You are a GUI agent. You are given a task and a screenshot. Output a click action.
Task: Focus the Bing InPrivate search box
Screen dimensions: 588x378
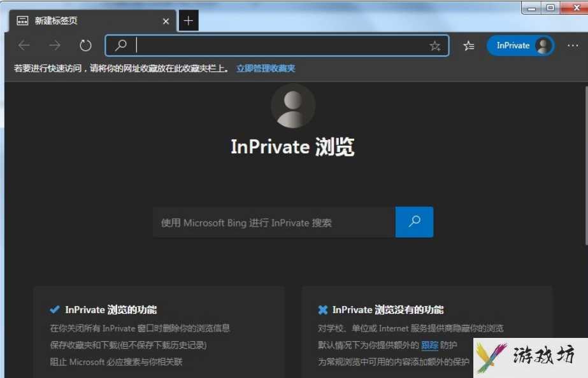[x=274, y=223]
